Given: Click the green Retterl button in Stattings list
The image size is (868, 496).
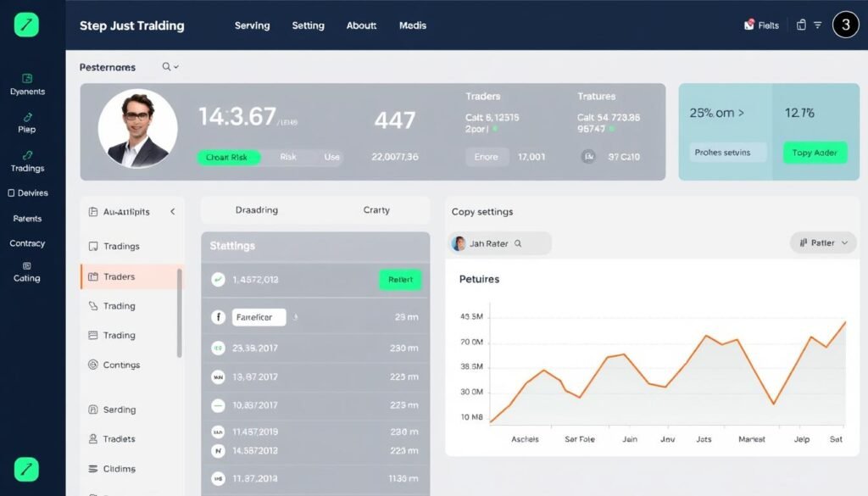Looking at the screenshot, I should 399,278.
